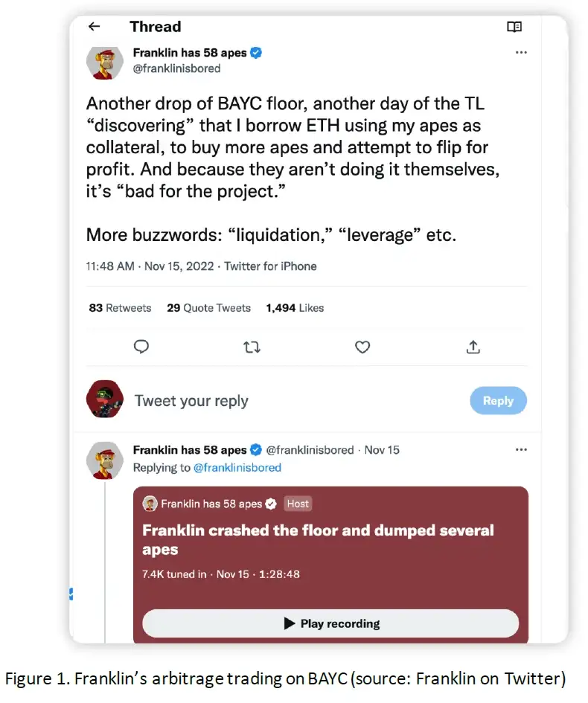The height and width of the screenshot is (703, 588).
Task: Open the 83 Retweets list
Action: click(120, 307)
